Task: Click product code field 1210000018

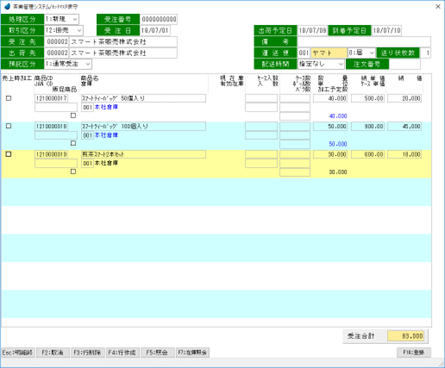Action: coord(51,126)
